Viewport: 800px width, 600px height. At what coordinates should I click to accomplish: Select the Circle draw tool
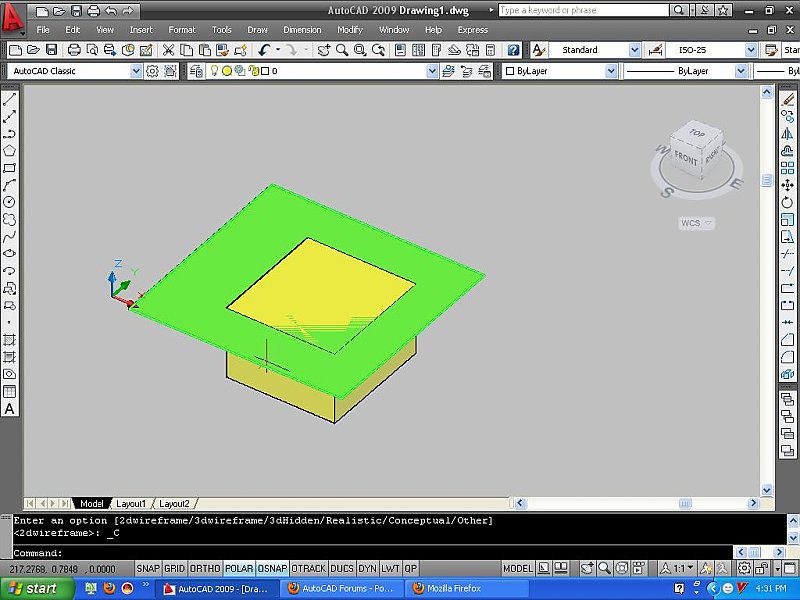coord(9,202)
